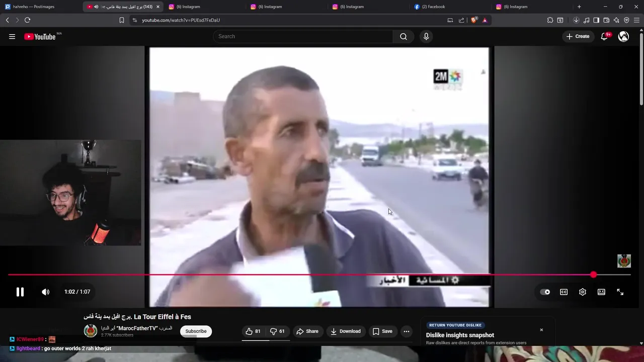
Task: Go back in browser history
Action: [x=7, y=20]
